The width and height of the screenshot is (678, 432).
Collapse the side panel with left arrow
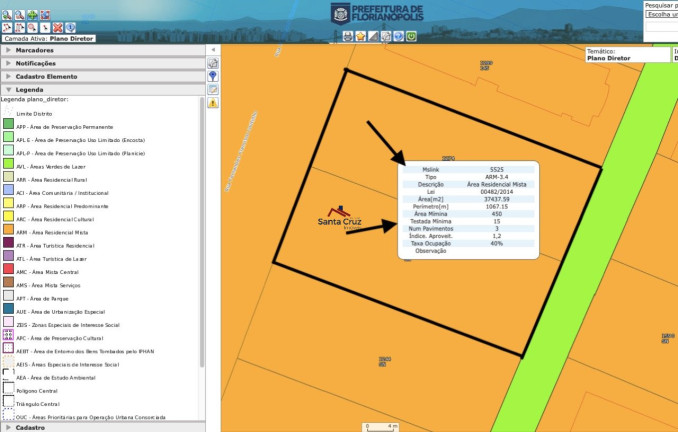(x=213, y=50)
